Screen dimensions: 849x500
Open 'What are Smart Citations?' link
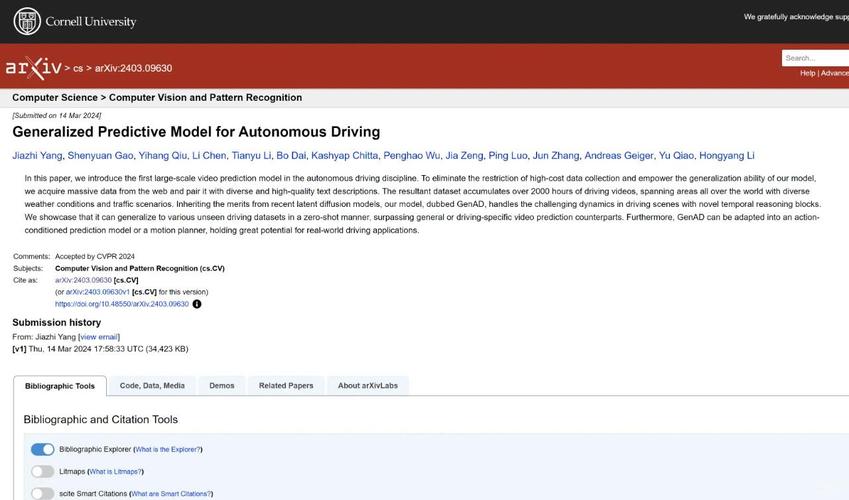(x=171, y=494)
